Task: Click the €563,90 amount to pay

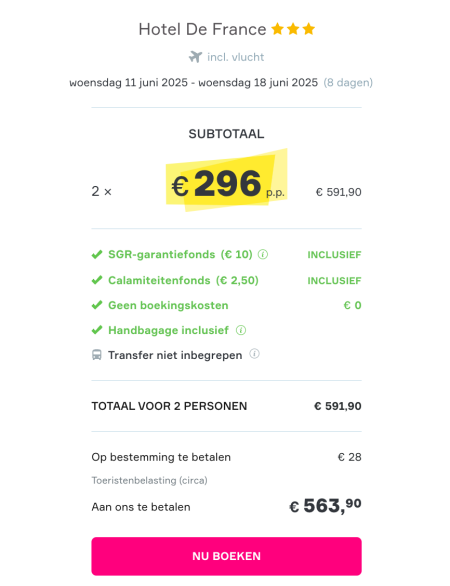Action: click(x=325, y=506)
